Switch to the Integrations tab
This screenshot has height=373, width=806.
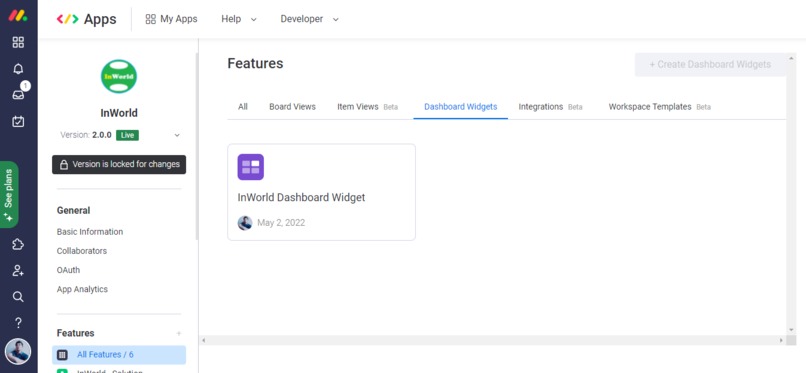pyautogui.click(x=551, y=107)
